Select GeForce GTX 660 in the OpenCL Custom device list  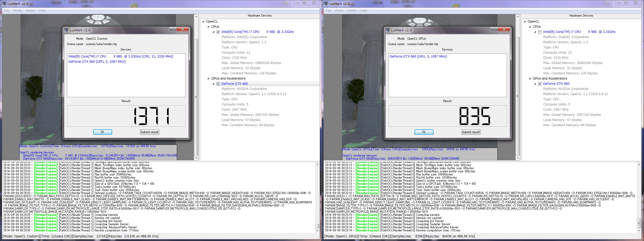[x=97, y=62]
